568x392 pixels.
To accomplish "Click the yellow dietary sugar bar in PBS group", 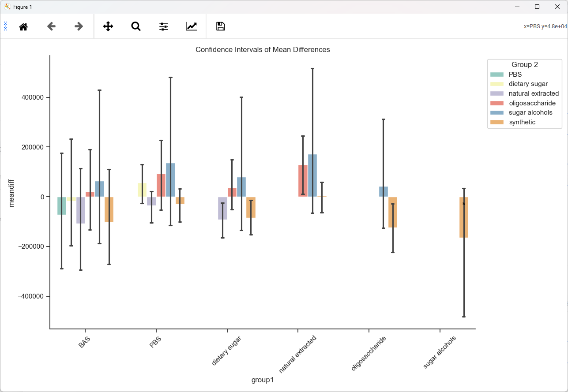I will click(x=142, y=190).
